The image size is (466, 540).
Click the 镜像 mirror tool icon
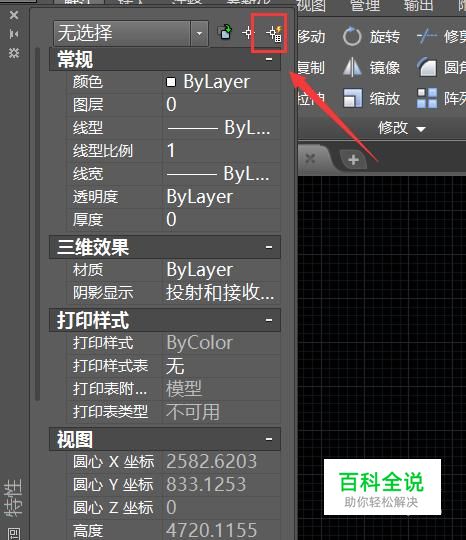pos(352,67)
